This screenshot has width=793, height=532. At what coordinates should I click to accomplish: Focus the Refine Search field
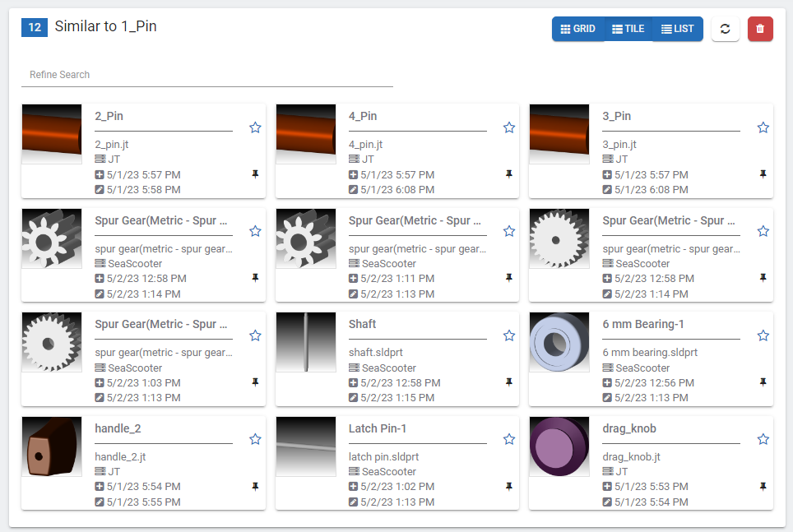click(x=206, y=75)
